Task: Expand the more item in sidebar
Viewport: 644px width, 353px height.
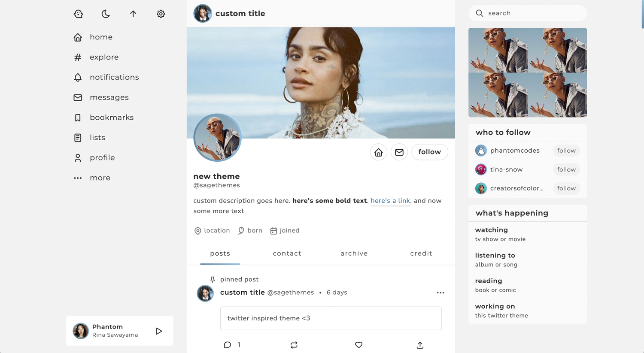Action: pyautogui.click(x=100, y=178)
